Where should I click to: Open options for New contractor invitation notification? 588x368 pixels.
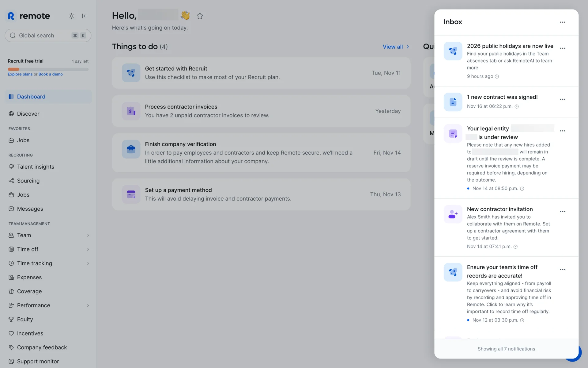coord(562,212)
